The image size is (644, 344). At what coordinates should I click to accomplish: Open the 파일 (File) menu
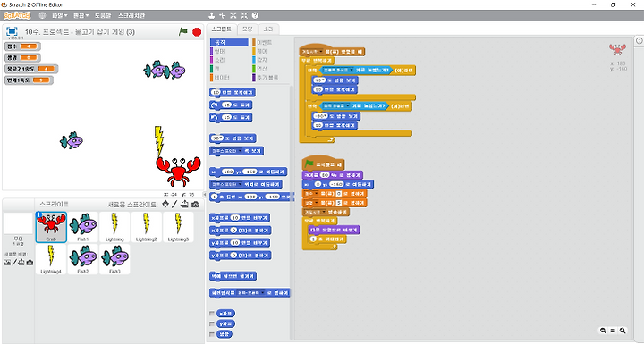point(60,15)
